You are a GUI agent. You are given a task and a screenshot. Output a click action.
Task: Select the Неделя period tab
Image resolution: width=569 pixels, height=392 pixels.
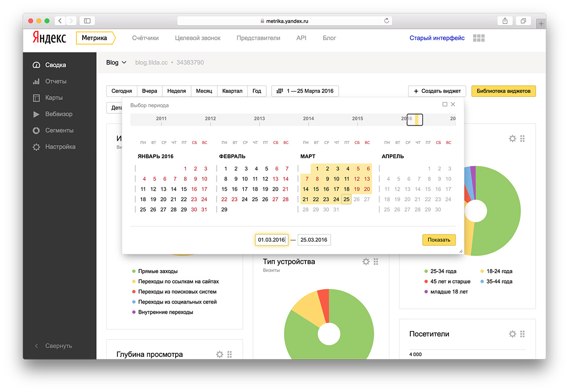pos(176,91)
